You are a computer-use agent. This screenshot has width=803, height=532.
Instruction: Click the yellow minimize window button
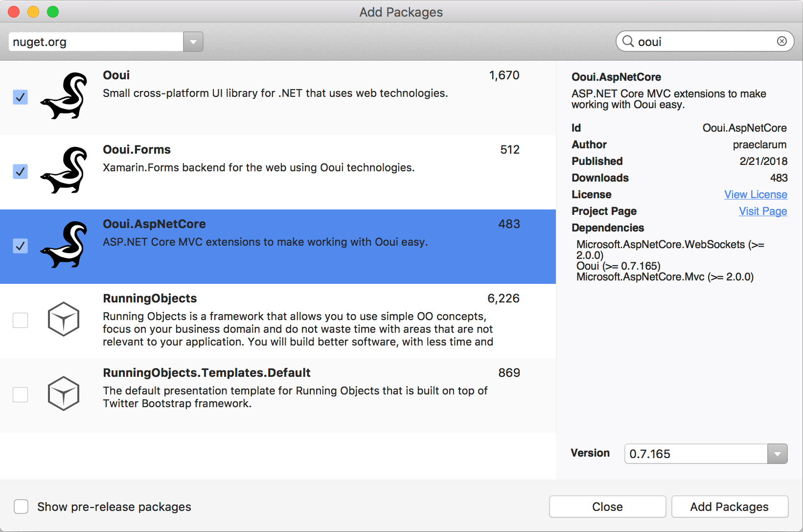point(33,12)
